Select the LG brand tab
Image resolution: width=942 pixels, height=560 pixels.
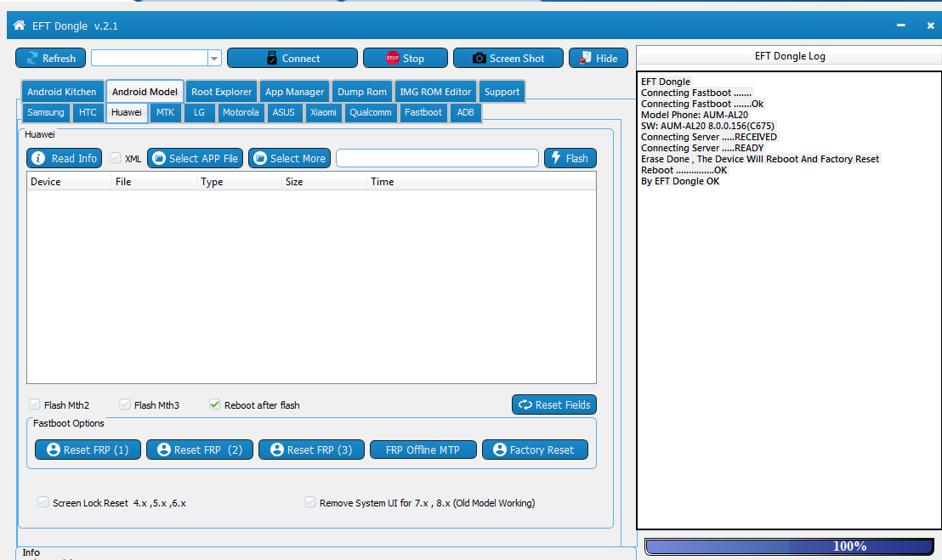pos(199,112)
